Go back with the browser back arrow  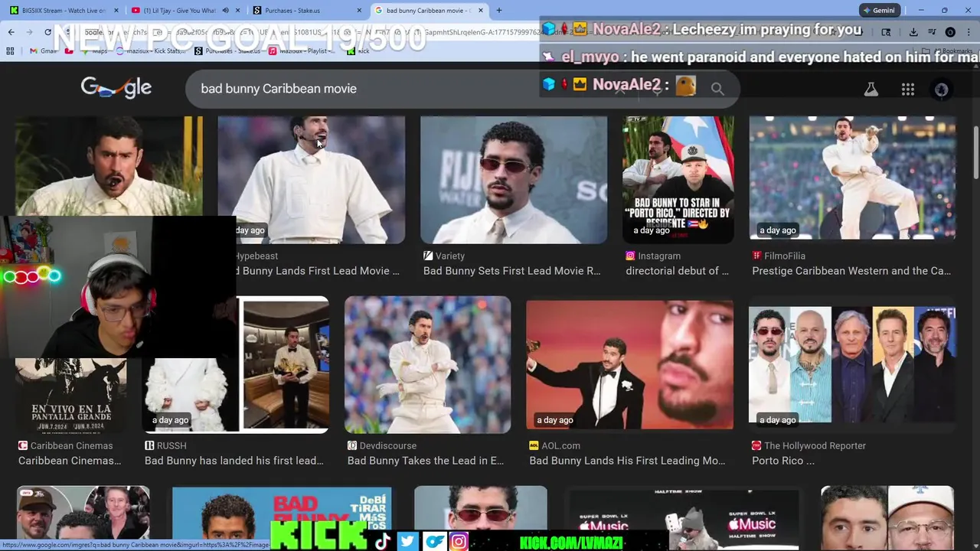pyautogui.click(x=11, y=32)
